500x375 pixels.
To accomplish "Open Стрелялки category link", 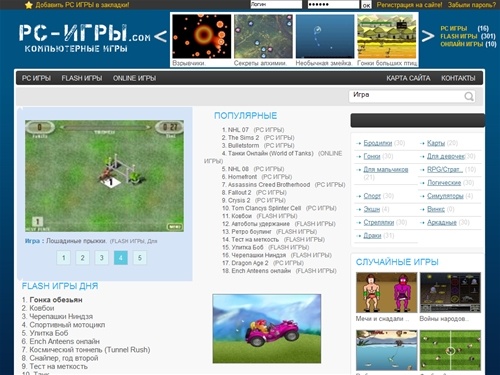I will pyautogui.click(x=379, y=222).
